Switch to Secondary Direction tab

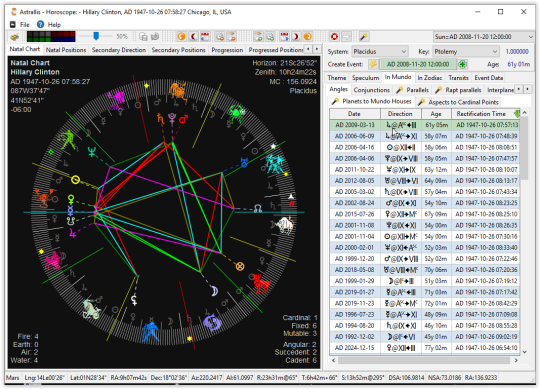[x=119, y=50]
